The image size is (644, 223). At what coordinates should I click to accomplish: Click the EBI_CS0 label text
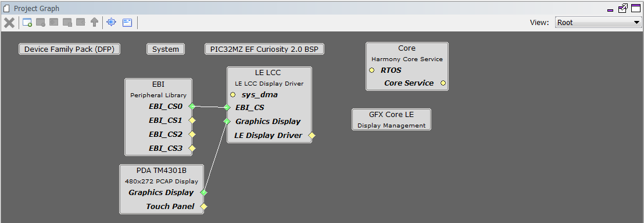[165, 107]
